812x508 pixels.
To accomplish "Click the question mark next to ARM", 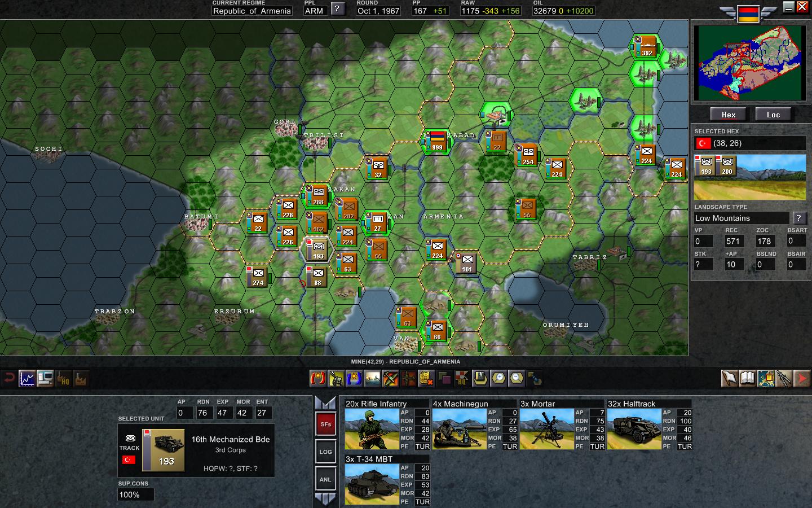I will (337, 8).
